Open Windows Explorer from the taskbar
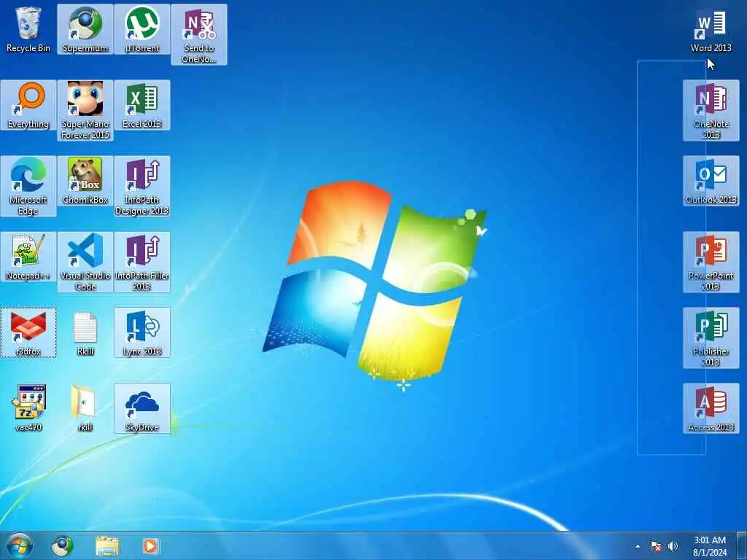Viewport: 747px width, 560px height. coord(107,545)
